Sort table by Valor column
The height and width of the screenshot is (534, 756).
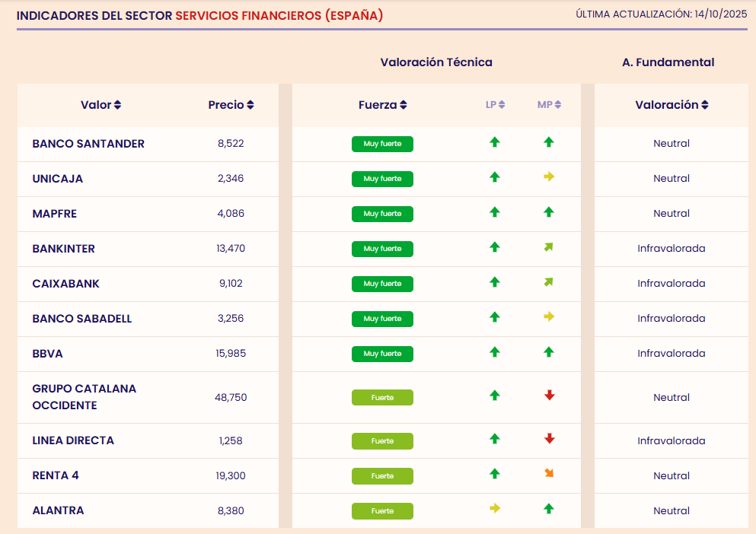coord(100,105)
